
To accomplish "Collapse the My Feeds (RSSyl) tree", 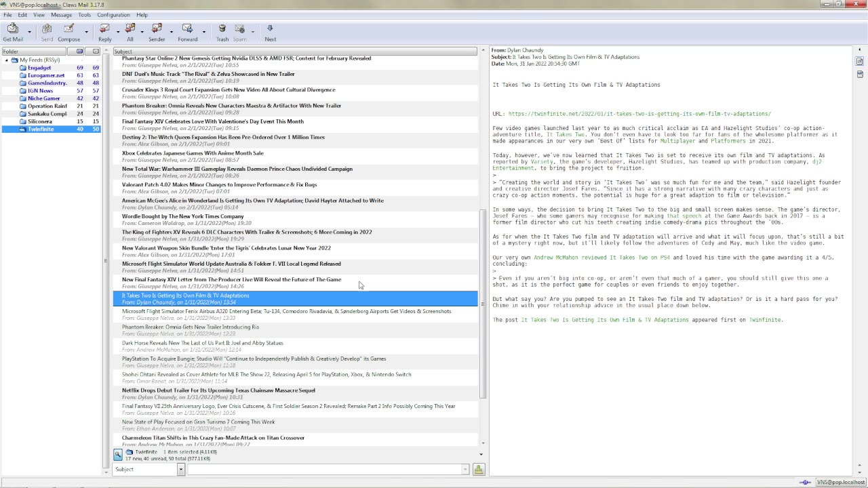I will (x=7, y=60).
